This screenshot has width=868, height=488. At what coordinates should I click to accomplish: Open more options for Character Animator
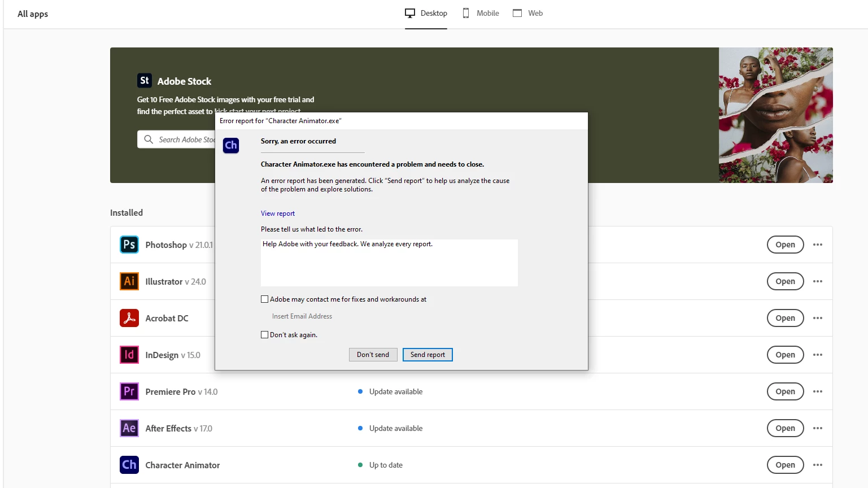[818, 465]
